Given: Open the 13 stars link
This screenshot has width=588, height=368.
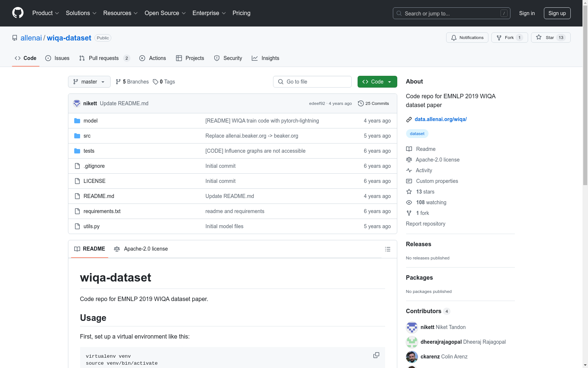Looking at the screenshot, I should click(x=425, y=192).
